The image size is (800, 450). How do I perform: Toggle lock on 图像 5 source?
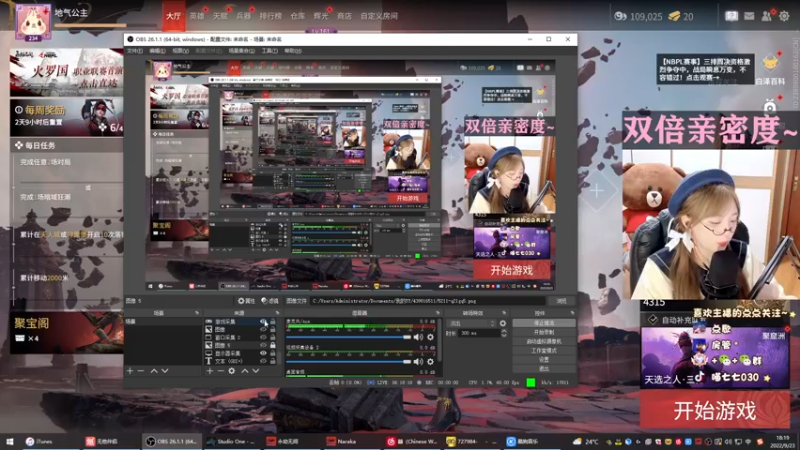(x=273, y=345)
